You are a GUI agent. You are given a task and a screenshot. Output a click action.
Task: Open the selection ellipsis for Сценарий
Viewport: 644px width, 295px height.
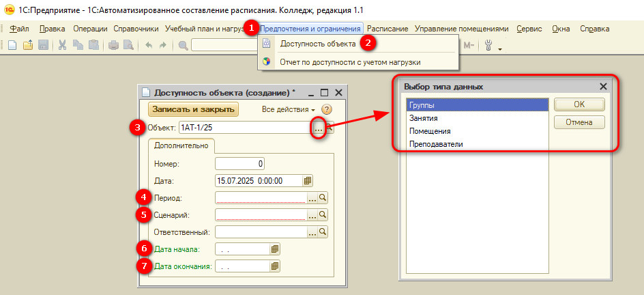click(x=312, y=214)
